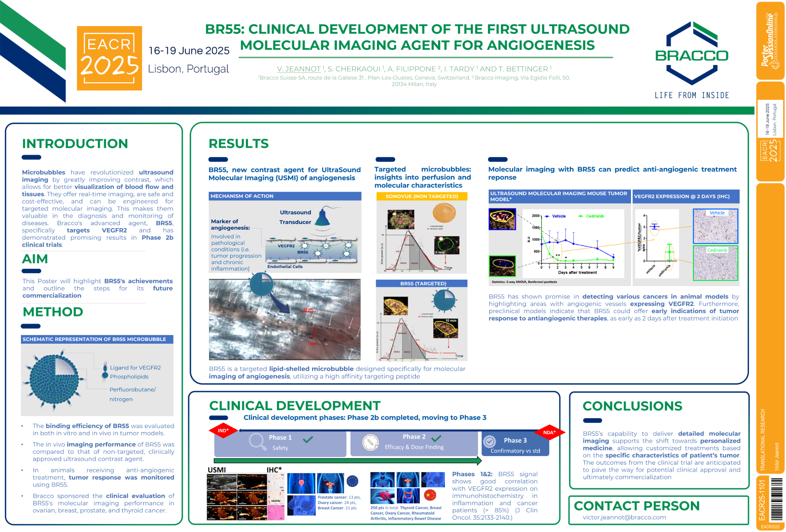Click the Phase 3 Confirmatory vs std box
Screen dimensions: 786x532
(x=515, y=444)
